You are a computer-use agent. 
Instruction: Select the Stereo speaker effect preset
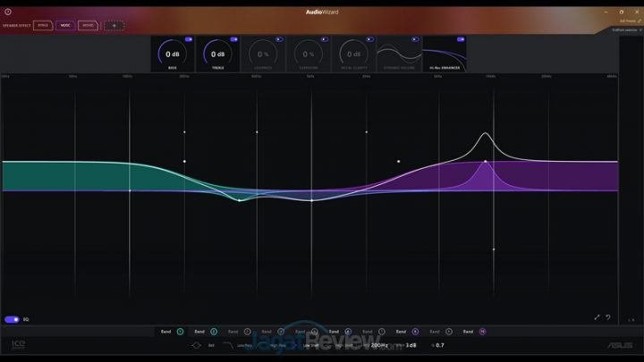tap(43, 25)
